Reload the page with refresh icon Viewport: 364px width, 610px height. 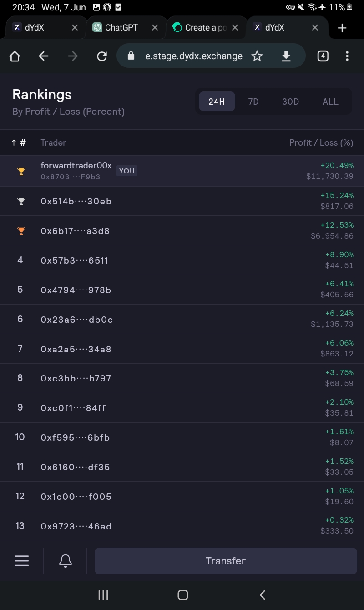coord(102,56)
